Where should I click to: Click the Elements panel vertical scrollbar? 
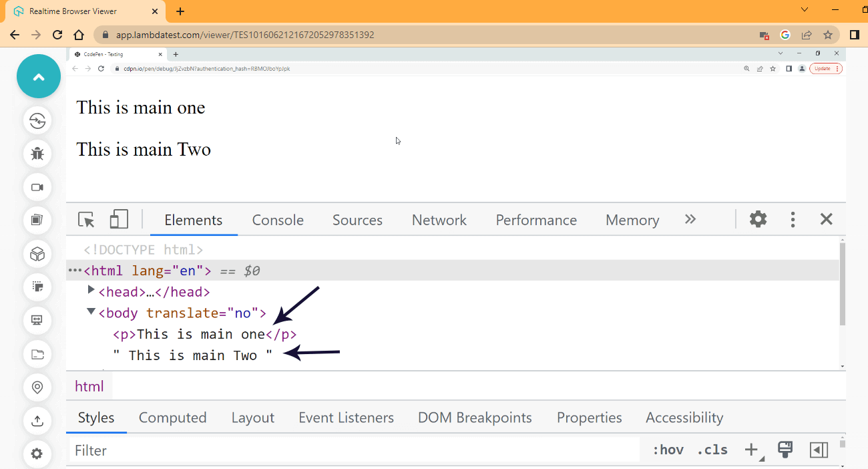[x=842, y=287]
